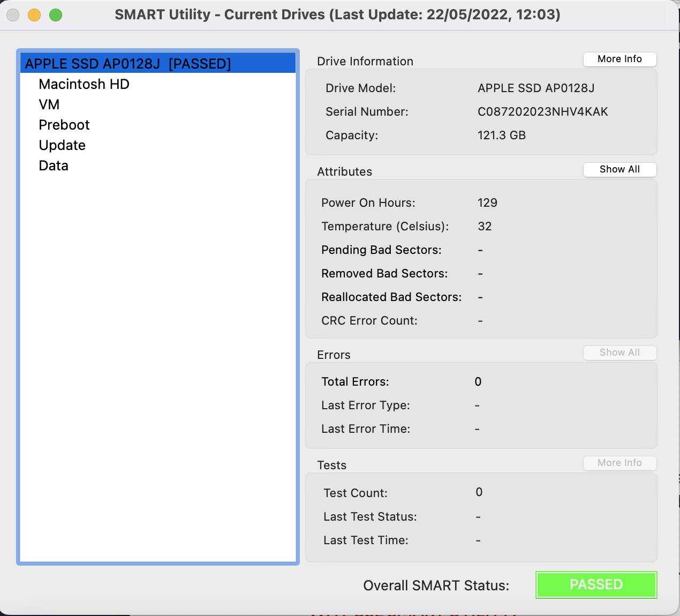Select the Update volume

pos(62,145)
